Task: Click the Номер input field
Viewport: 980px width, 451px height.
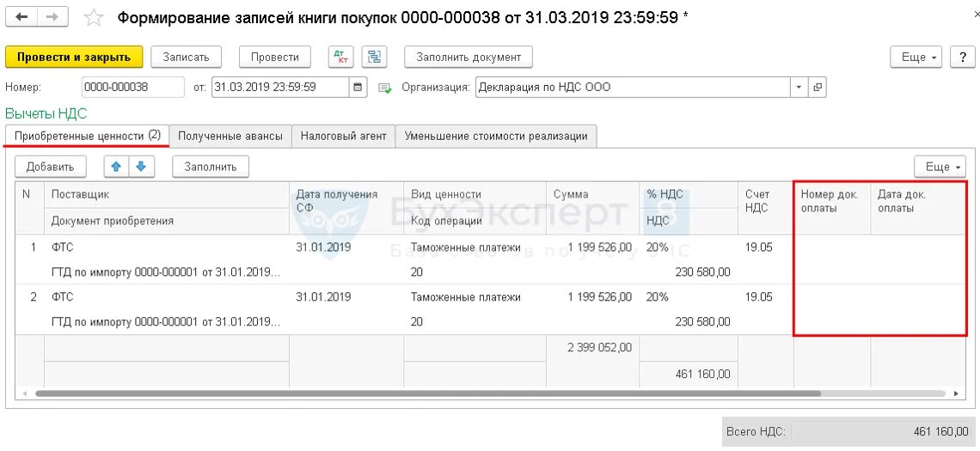Action: click(133, 87)
